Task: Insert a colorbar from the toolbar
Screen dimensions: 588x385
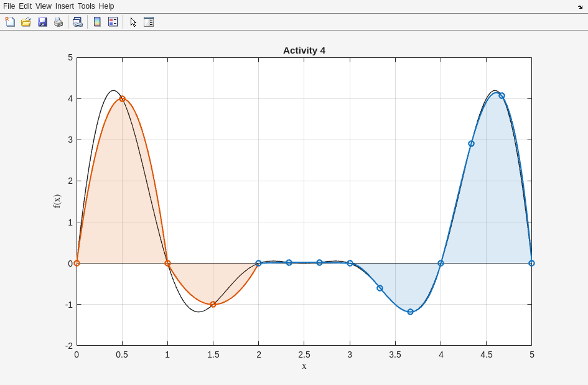Action: pos(97,22)
